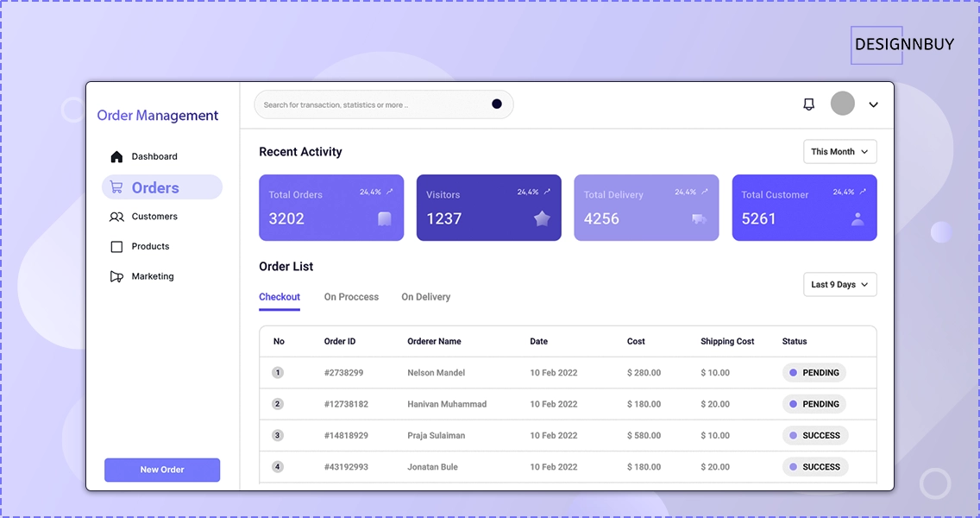Click the Order ID column header
The width and height of the screenshot is (980, 518).
click(x=340, y=342)
